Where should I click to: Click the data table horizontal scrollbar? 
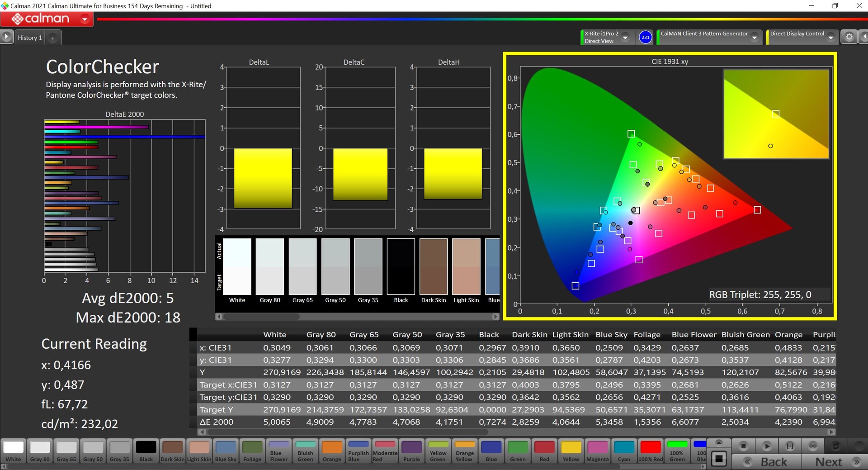[x=347, y=432]
